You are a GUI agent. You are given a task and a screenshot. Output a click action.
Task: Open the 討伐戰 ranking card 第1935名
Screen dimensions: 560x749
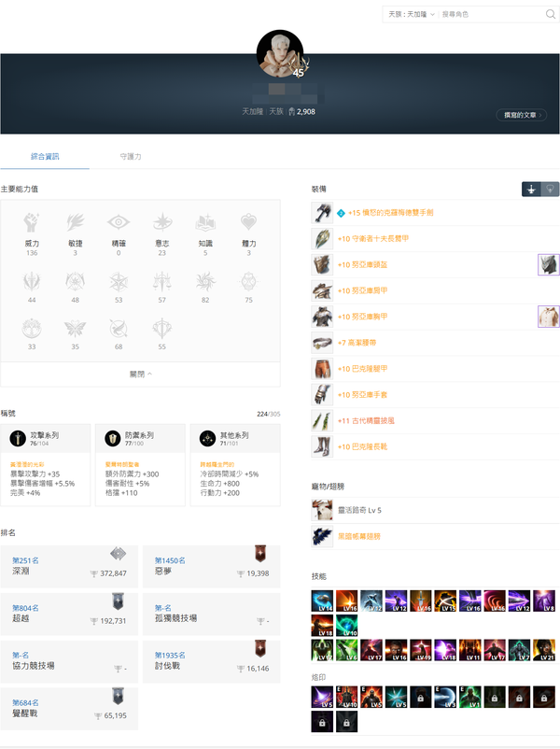pos(212,661)
